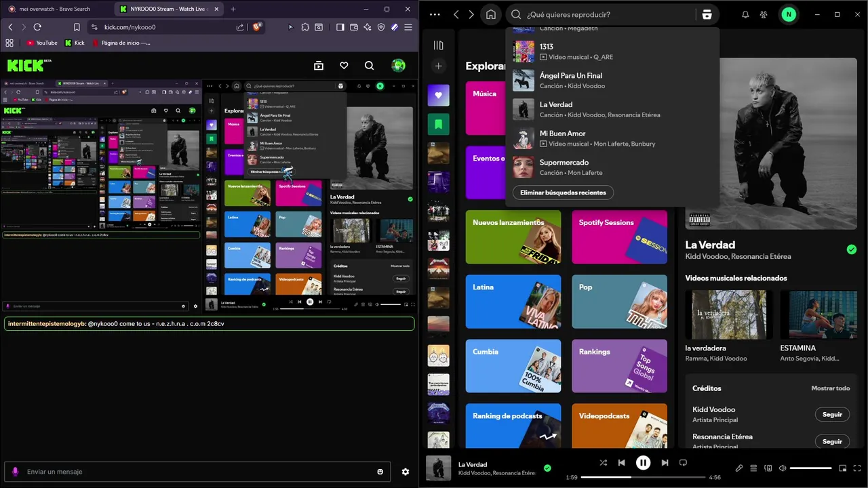Open Spotify three-dot main menu

(435, 14)
